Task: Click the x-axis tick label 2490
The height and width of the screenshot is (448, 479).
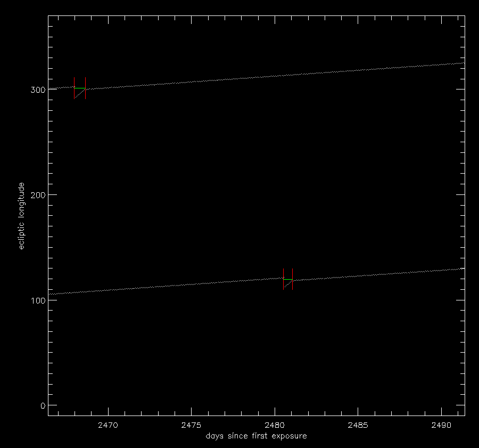Action: point(441,425)
